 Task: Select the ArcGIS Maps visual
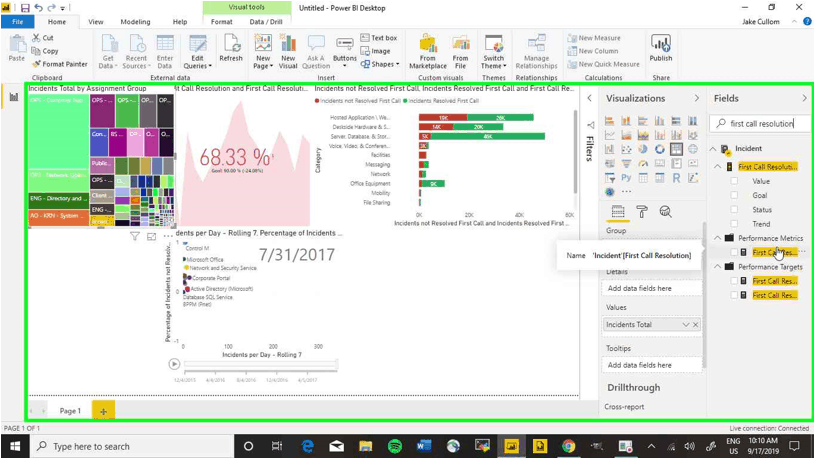click(x=609, y=192)
